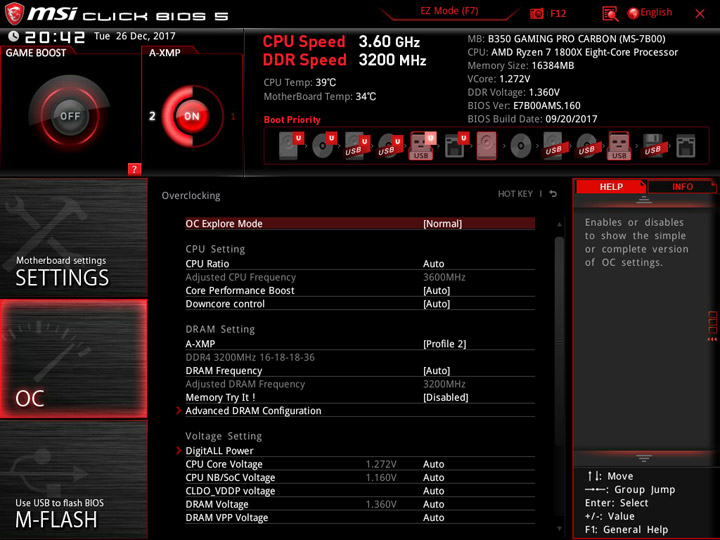The width and height of the screenshot is (720, 540).
Task: Click the date Tue 26 Dec, 2017
Action: coord(135,36)
